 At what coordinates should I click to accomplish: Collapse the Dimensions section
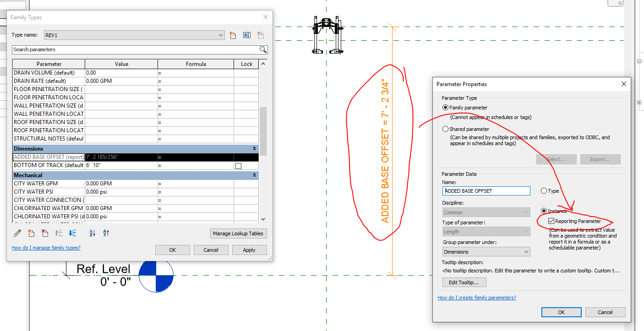point(255,148)
